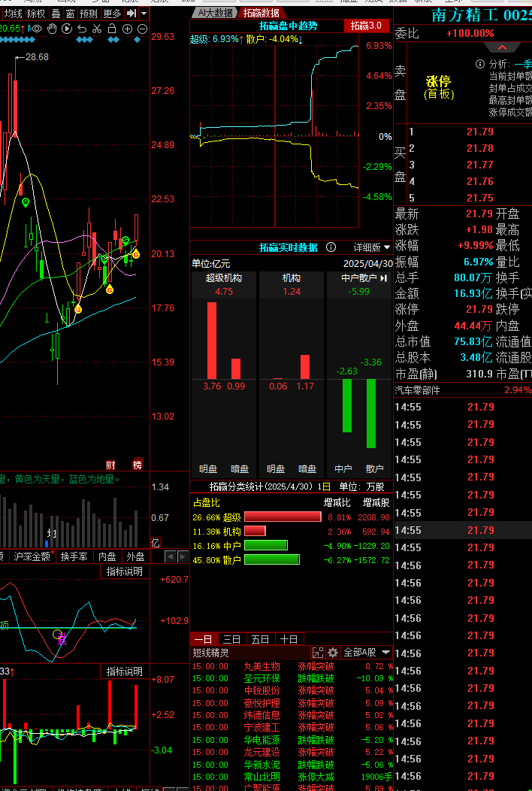Click the 华电能源 alert row
Screen dimensions: 532x791
point(292,740)
